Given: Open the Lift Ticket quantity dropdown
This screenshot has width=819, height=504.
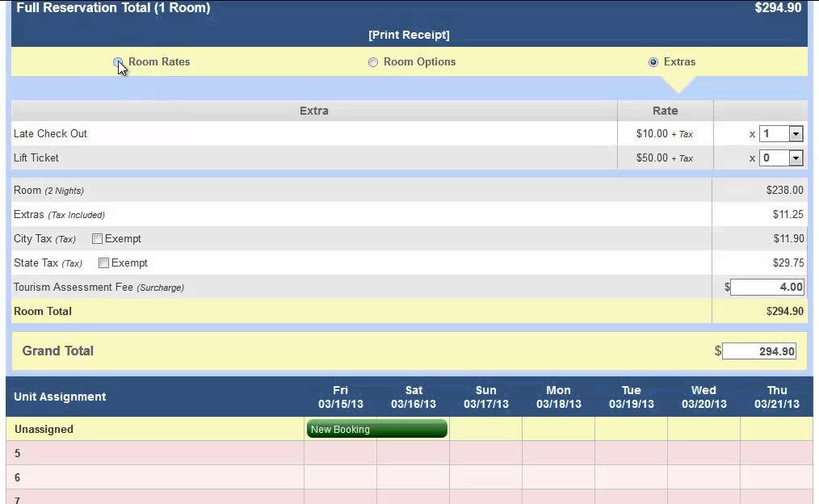Looking at the screenshot, I should 781,157.
